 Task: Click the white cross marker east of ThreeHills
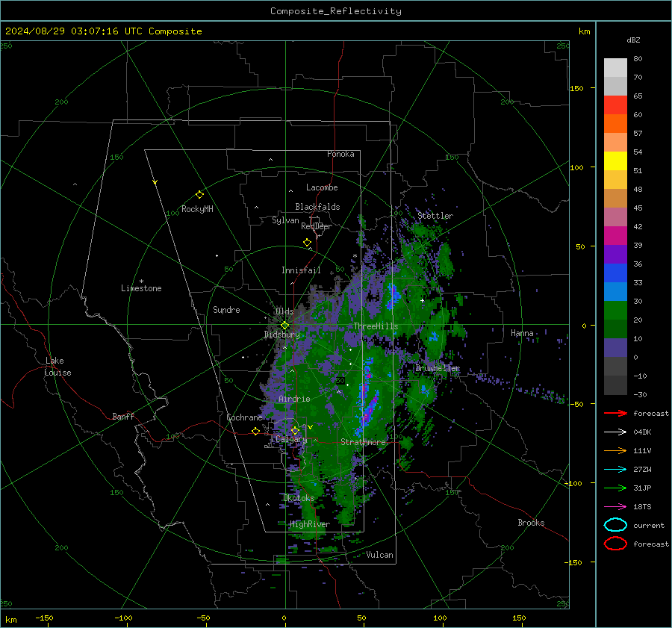(422, 300)
